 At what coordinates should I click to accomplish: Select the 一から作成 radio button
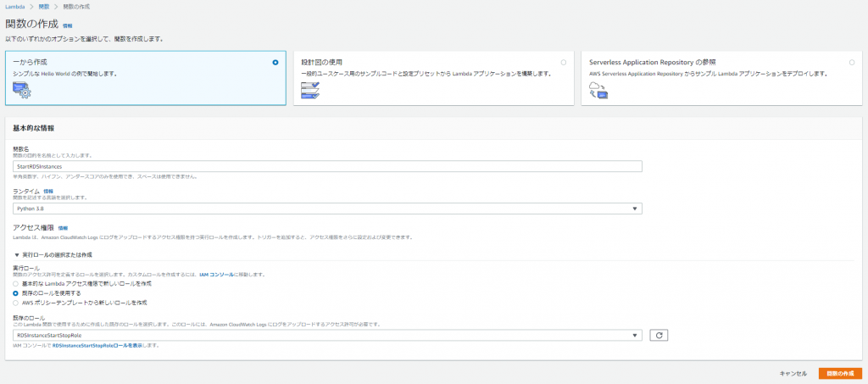pyautogui.click(x=275, y=63)
